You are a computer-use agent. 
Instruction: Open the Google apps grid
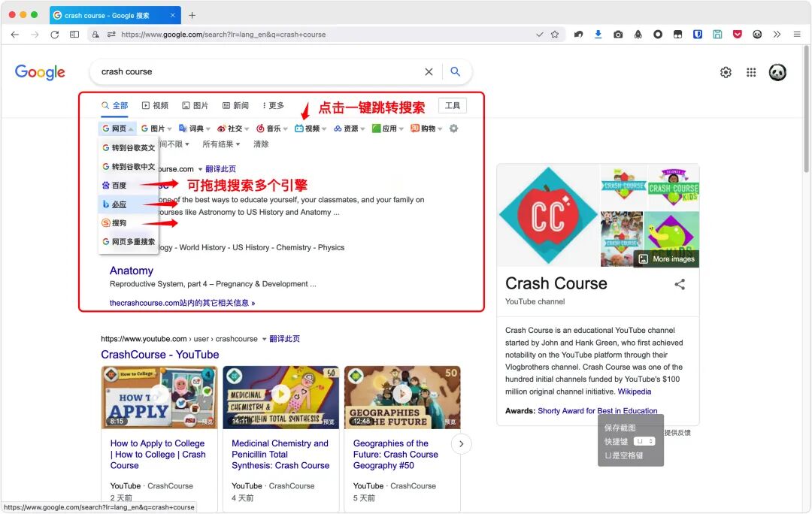(751, 72)
